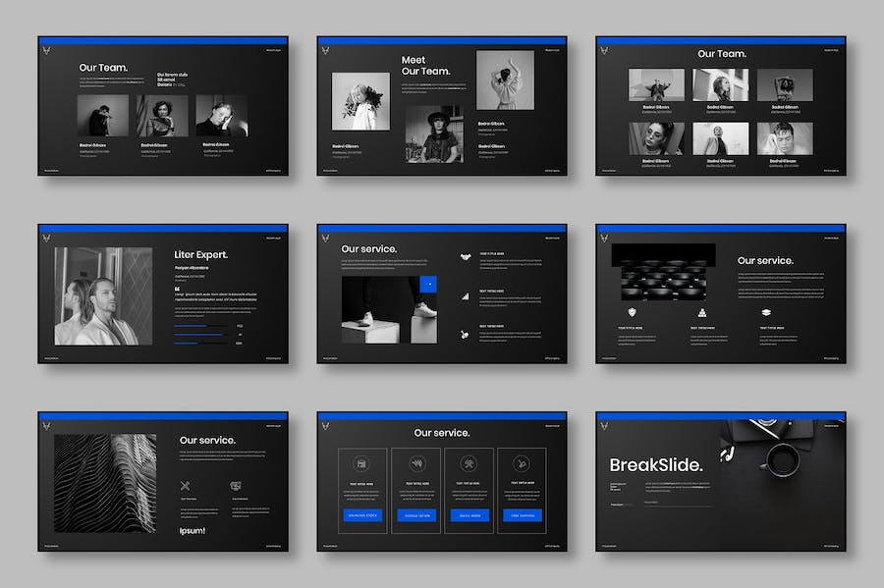884x588 pixels.
Task: Click the layers stack icon on the service slide
Action: tap(765, 312)
